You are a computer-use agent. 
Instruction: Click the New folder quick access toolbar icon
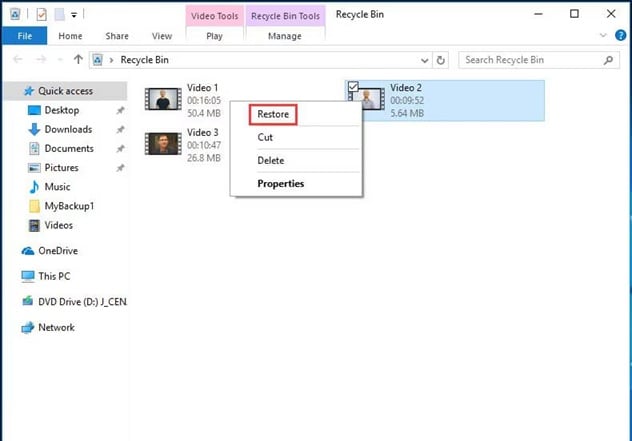pyautogui.click(x=60, y=15)
